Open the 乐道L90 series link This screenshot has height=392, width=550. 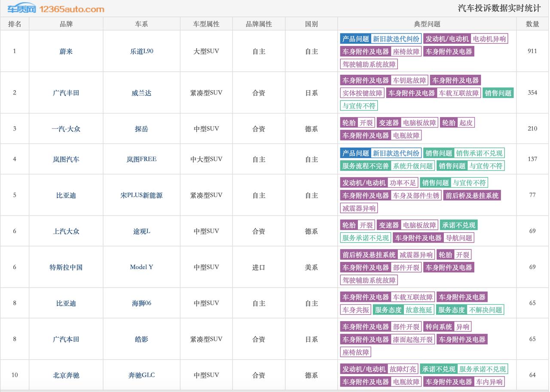coord(141,51)
